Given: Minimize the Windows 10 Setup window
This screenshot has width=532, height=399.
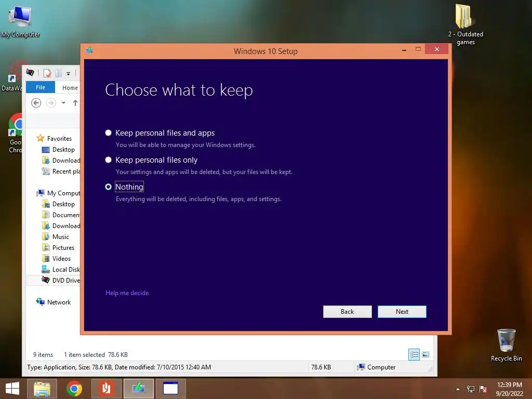Looking at the screenshot, I should tap(404, 49).
